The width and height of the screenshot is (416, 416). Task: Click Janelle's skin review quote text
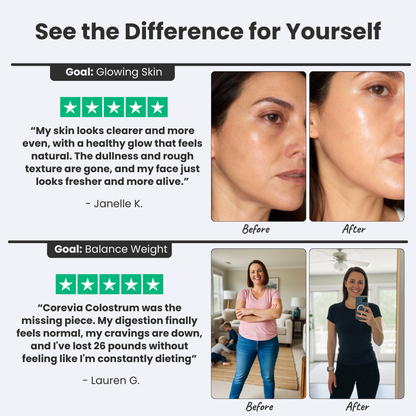click(x=112, y=156)
